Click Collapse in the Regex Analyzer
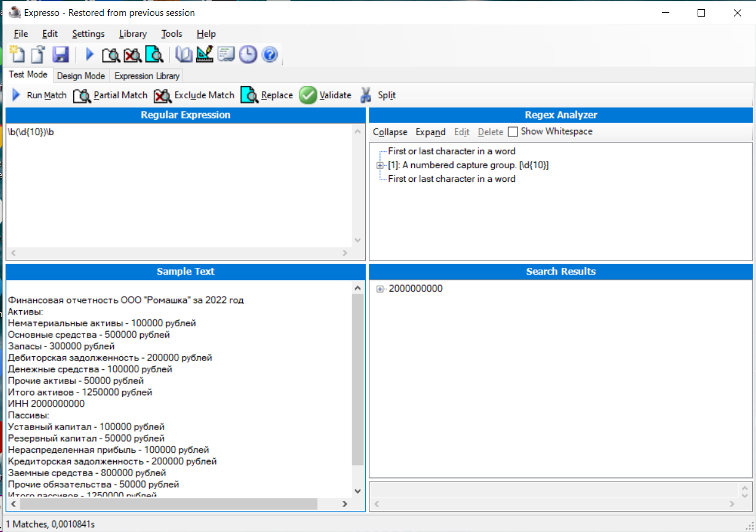 point(390,132)
